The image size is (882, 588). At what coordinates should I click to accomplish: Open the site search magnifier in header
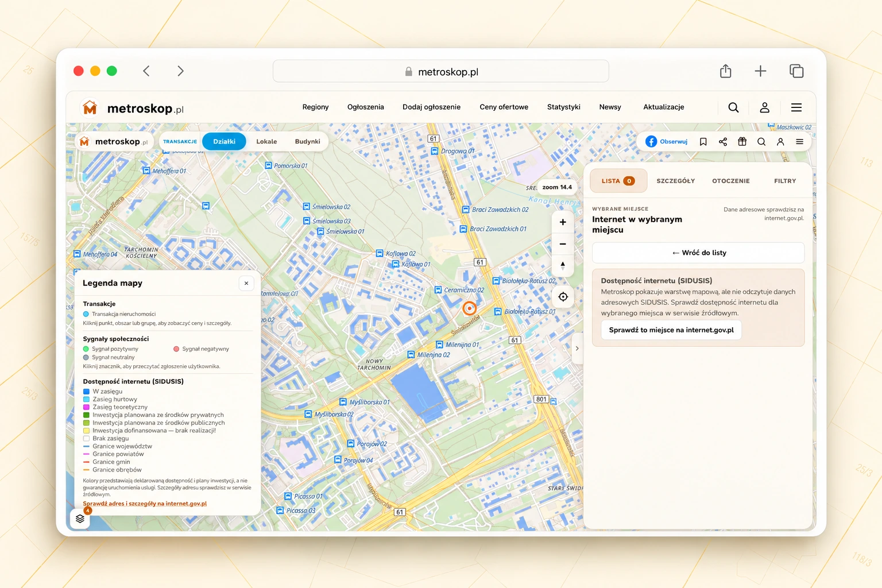(733, 107)
